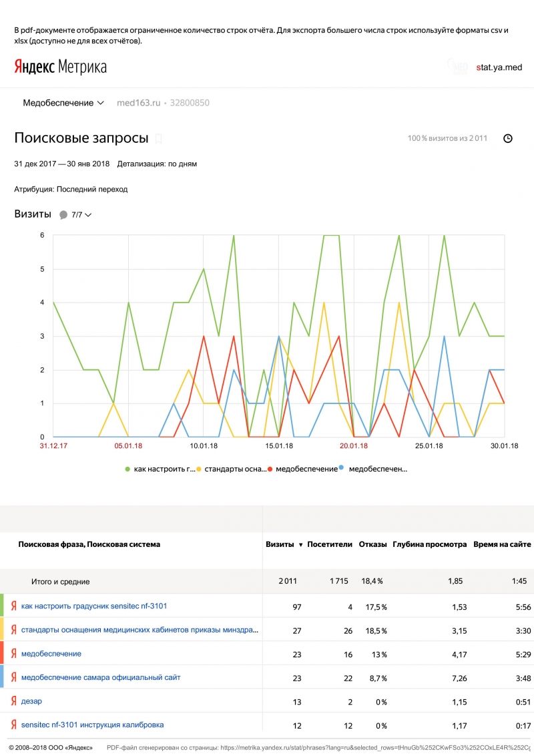Click the Поисковая фраза, Поисковая система header
The width and height of the screenshot is (534, 756).
click(89, 544)
